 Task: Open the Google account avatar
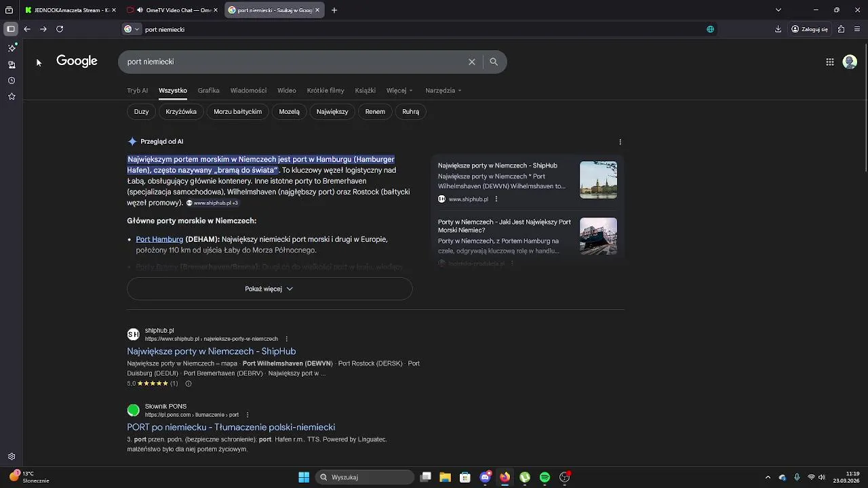850,62
